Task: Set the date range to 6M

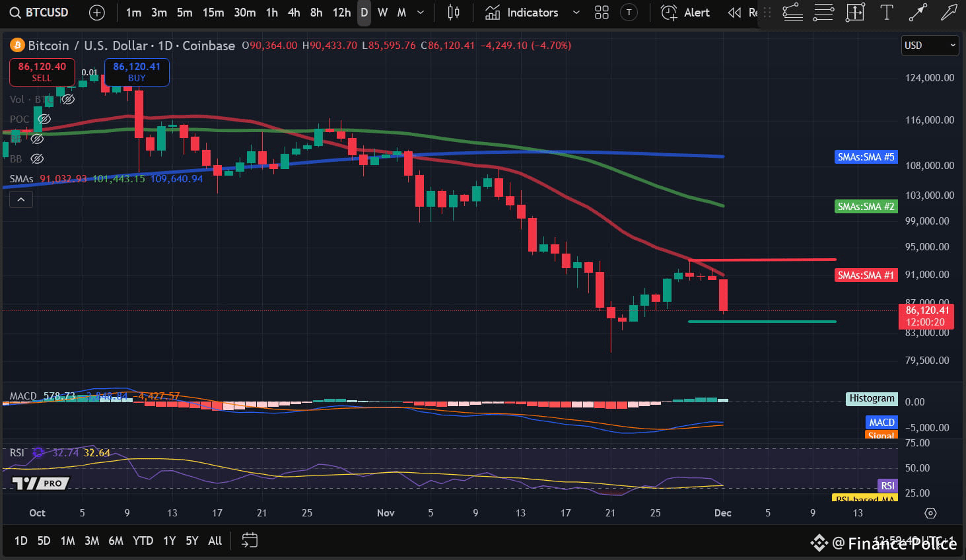Action: (x=116, y=541)
